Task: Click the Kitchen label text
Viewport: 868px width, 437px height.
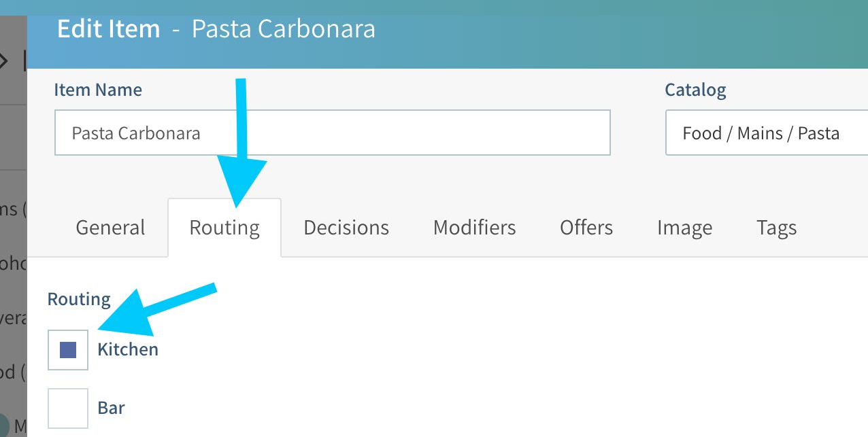Action: tap(128, 350)
